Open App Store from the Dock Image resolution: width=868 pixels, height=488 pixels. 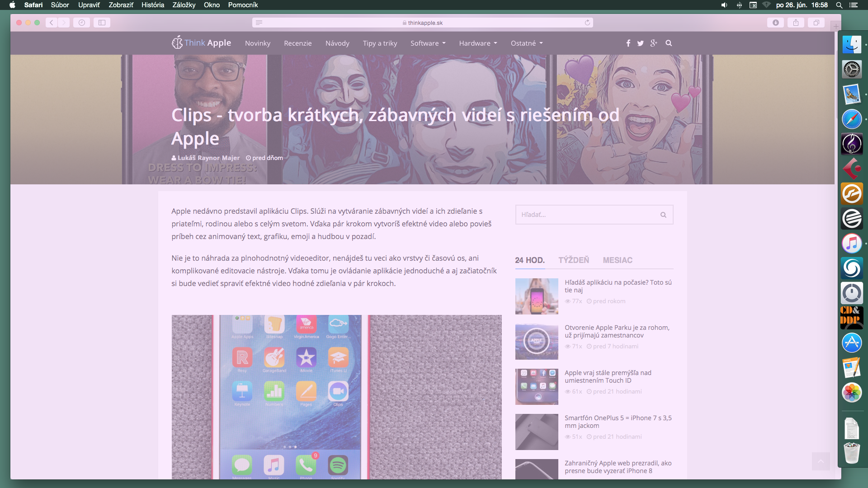[852, 343]
